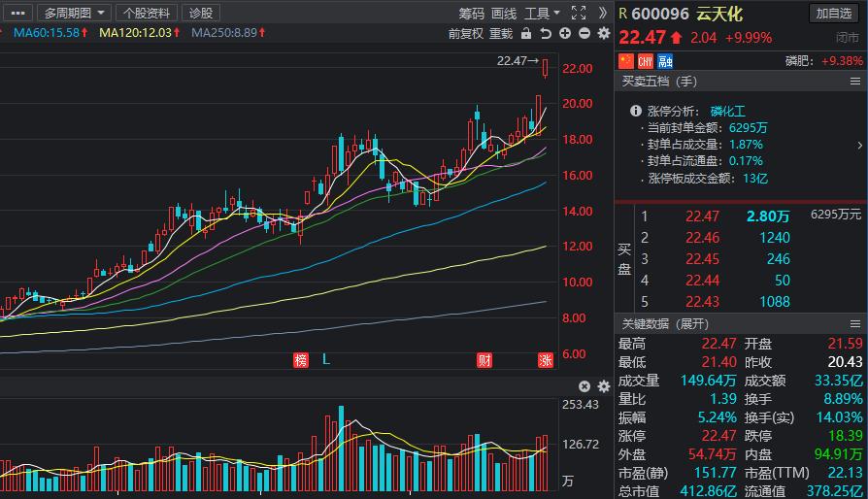Click the 融 margin-trading badge
868x499 pixels.
point(665,60)
